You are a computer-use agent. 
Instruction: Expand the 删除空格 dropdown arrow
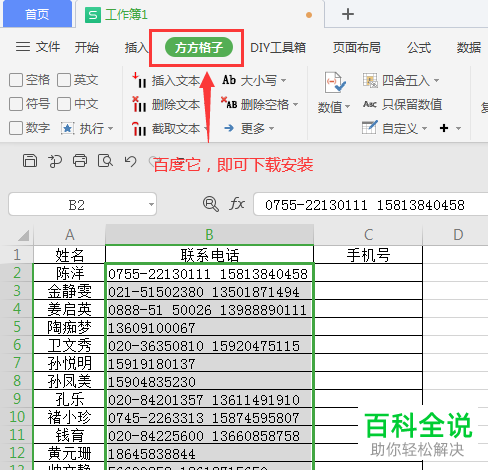(295, 104)
